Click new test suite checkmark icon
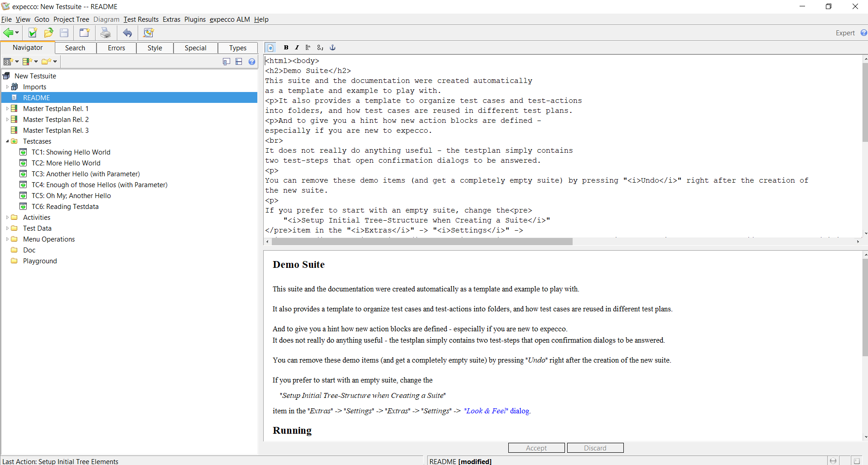 point(33,33)
